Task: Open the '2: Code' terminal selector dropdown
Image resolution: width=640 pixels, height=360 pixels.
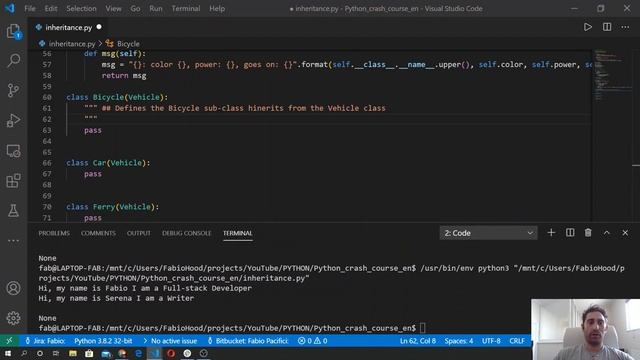Action: pos(488,233)
